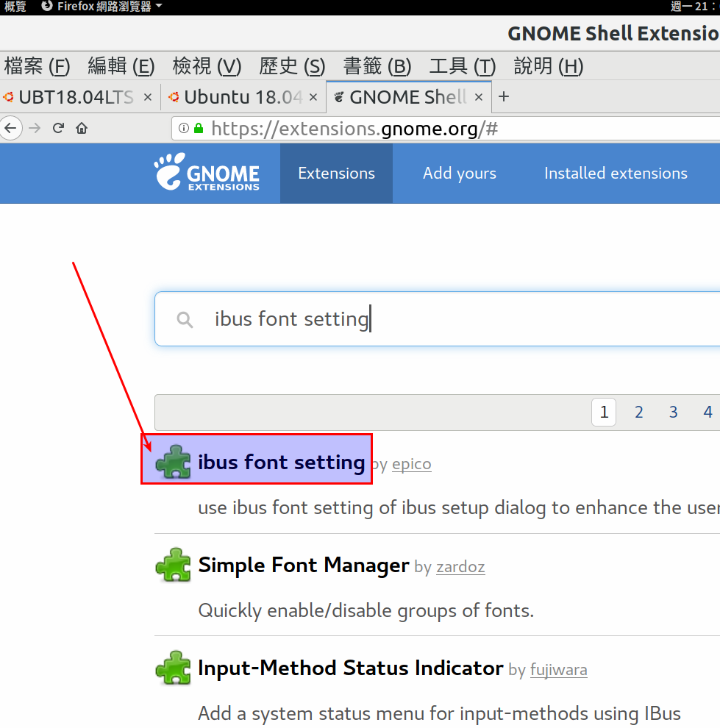Go to results page 1

604,412
